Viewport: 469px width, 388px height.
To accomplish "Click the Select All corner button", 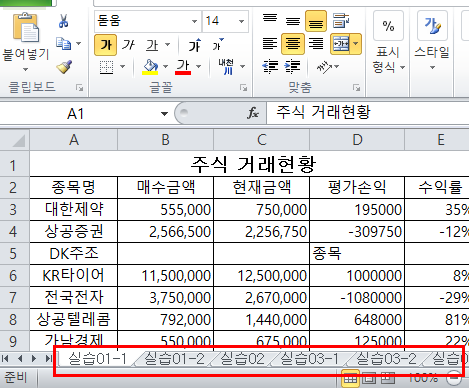I will 15,140.
